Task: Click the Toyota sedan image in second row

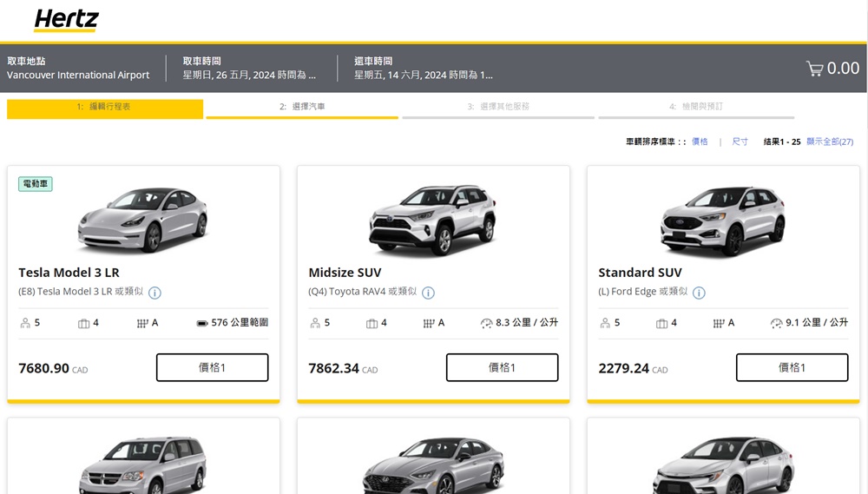Action: point(723,465)
